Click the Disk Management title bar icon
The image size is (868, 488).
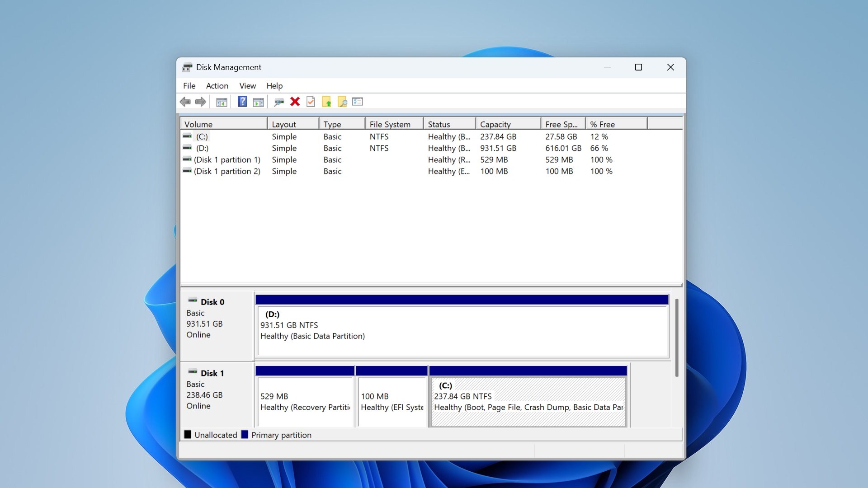click(187, 67)
